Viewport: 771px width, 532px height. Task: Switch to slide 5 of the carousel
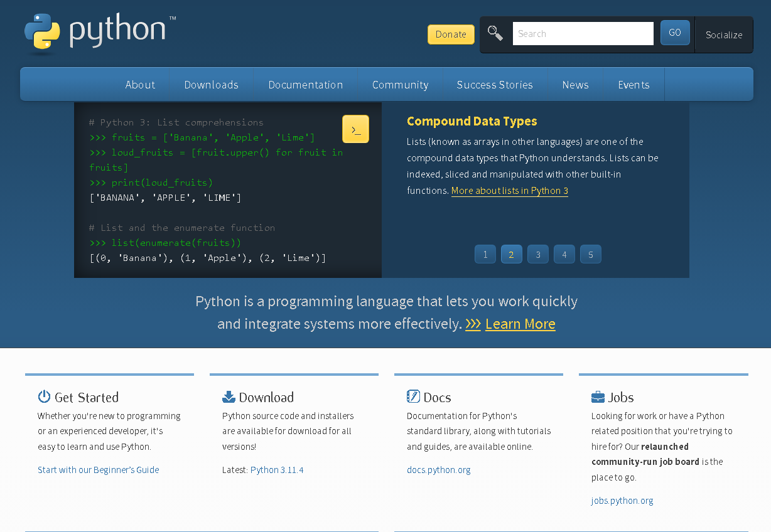[591, 254]
